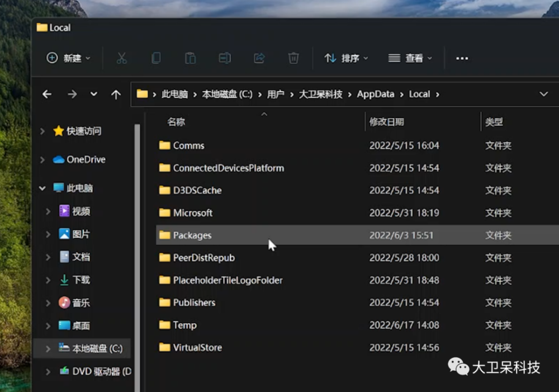The width and height of the screenshot is (559, 392).
Task: Open 桌面 in sidebar
Action: coord(74,325)
